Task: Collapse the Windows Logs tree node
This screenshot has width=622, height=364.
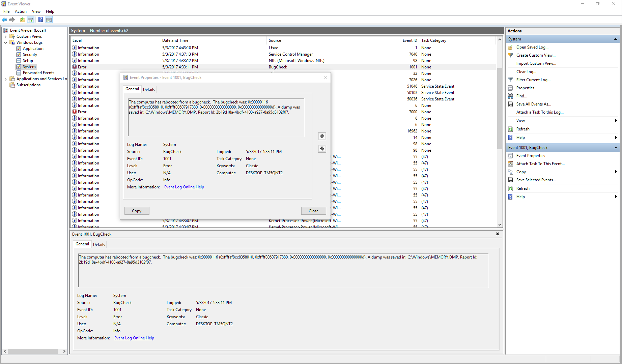Action: [5, 42]
